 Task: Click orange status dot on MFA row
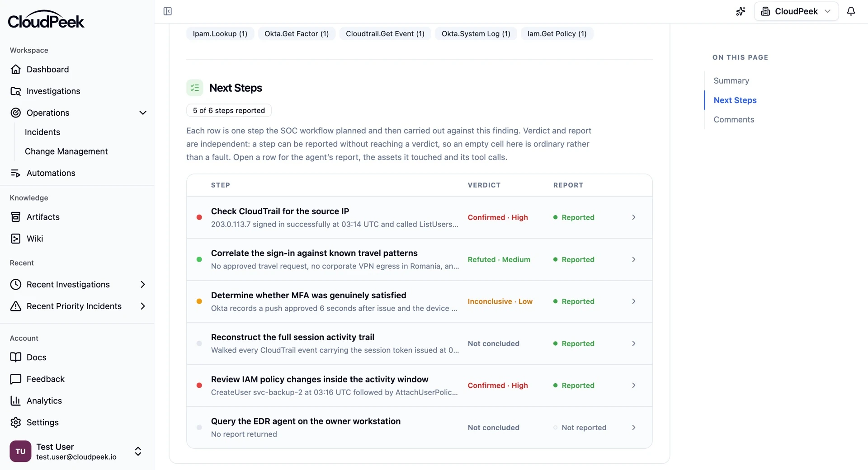coord(199,301)
